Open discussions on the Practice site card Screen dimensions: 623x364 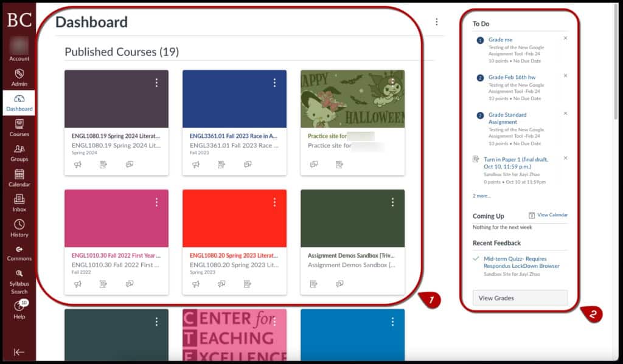pos(315,164)
